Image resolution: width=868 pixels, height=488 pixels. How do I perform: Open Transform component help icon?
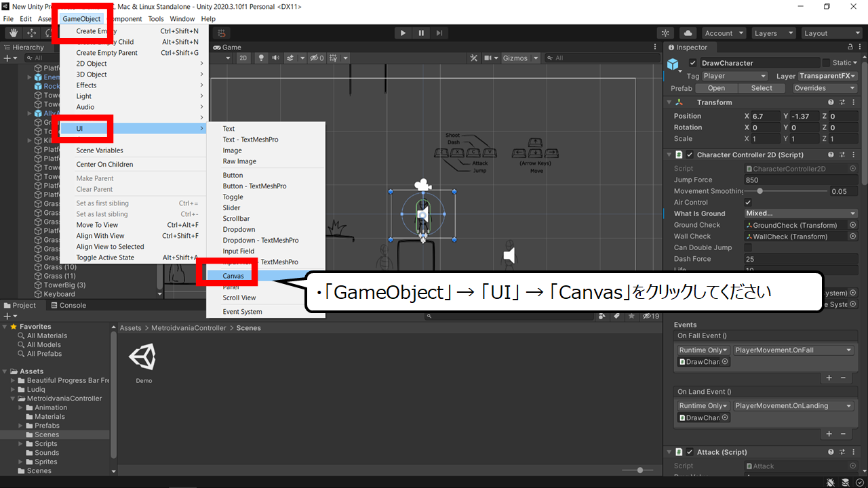pos(831,102)
